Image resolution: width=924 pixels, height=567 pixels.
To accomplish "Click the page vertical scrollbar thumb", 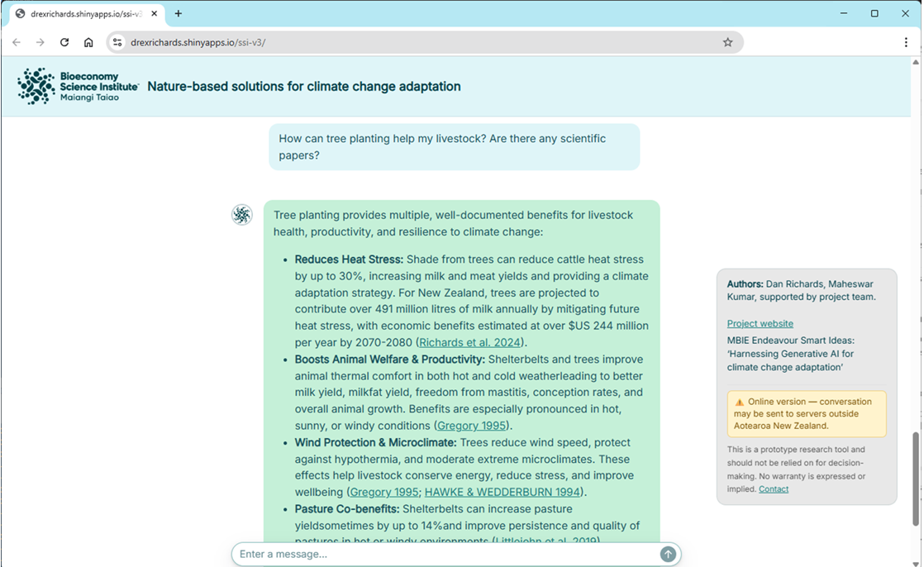I will [x=915, y=479].
